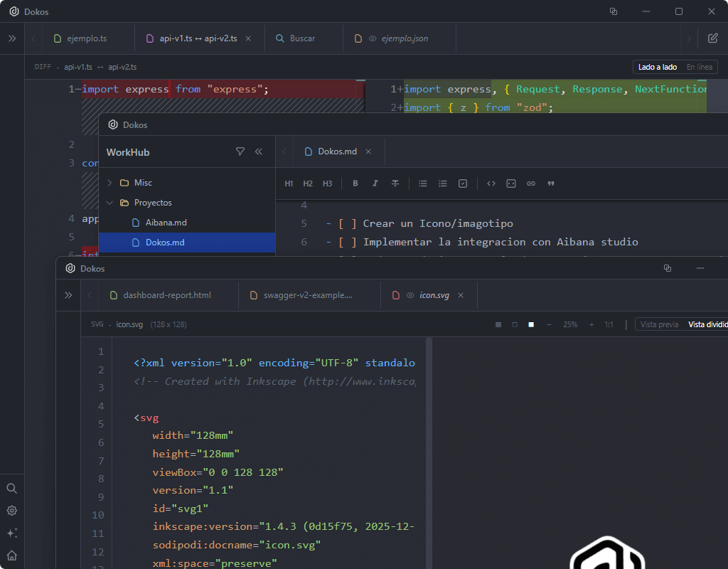Select the white background preview option

pos(531,324)
